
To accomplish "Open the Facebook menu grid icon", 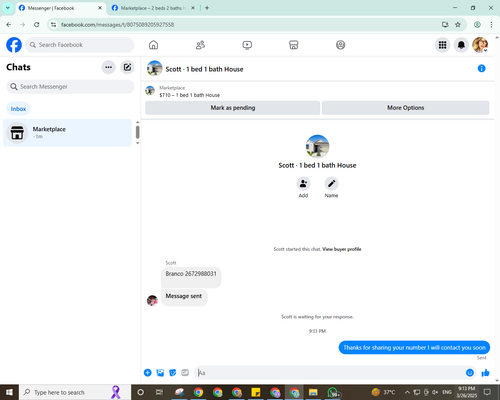I will [x=442, y=45].
